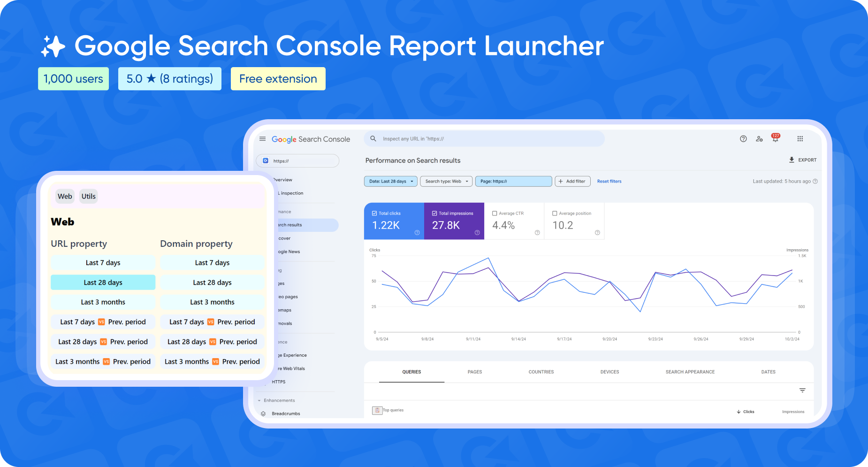Viewport: 868px width, 467px height.
Task: Click the hamburger menu icon next to Google logo
Action: pos(262,139)
